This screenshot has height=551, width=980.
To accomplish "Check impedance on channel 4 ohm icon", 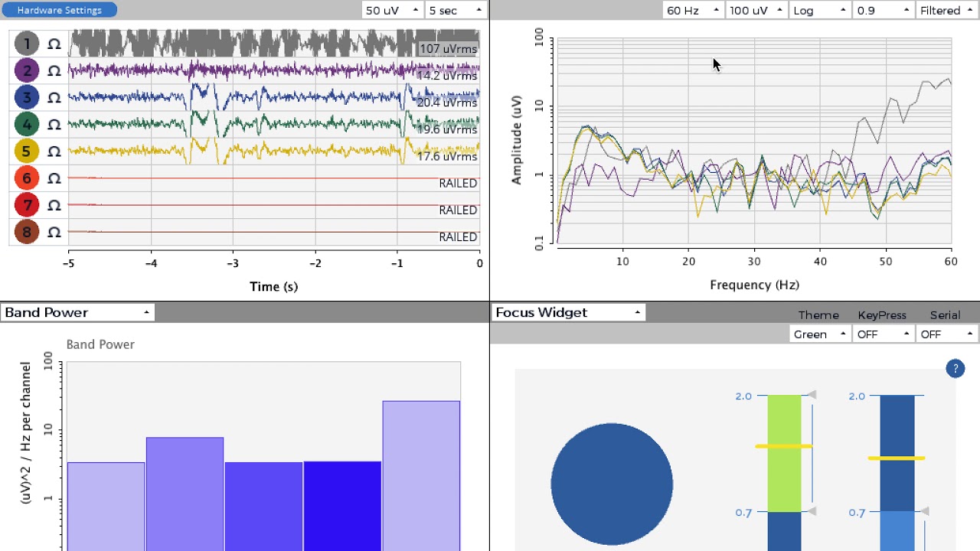I will [x=54, y=125].
